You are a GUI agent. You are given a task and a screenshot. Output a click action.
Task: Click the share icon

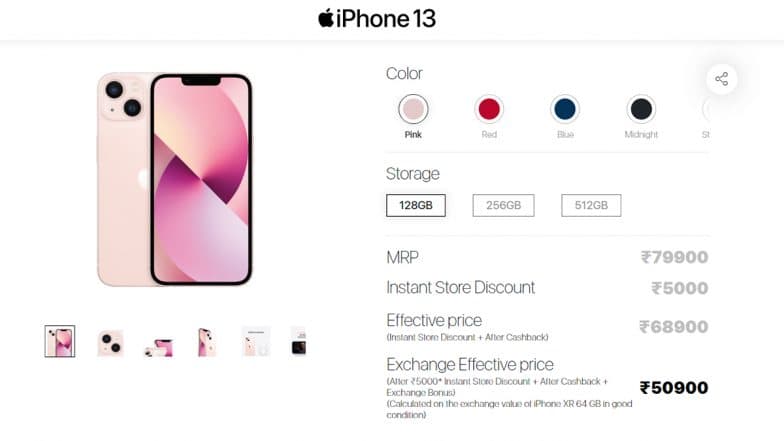pyautogui.click(x=721, y=79)
